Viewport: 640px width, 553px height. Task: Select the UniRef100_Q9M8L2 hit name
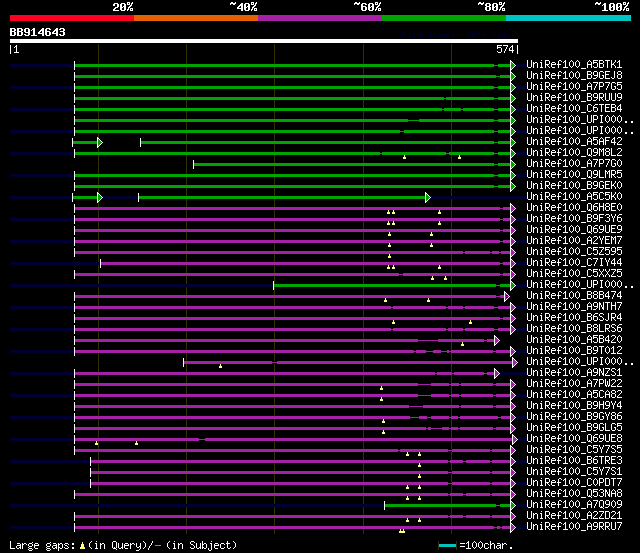[574, 153]
